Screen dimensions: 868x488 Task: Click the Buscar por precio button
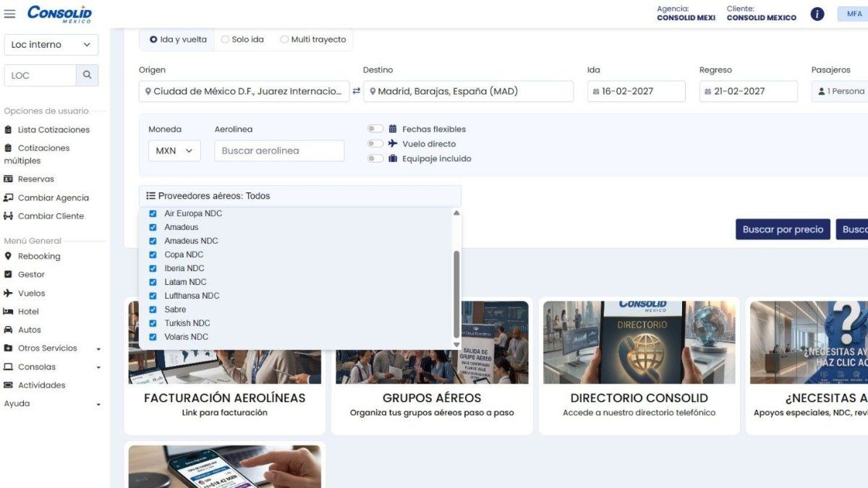click(x=783, y=229)
